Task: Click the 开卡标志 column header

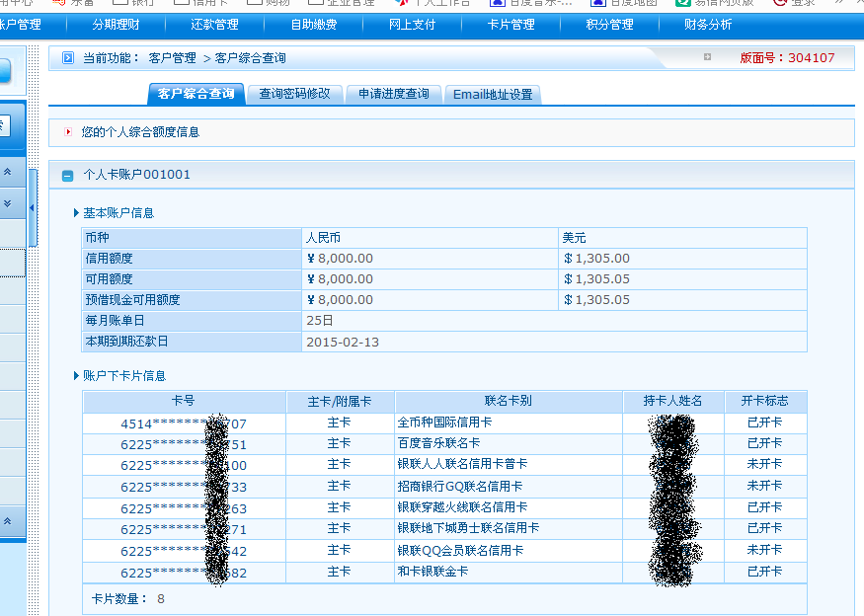Action: (765, 401)
